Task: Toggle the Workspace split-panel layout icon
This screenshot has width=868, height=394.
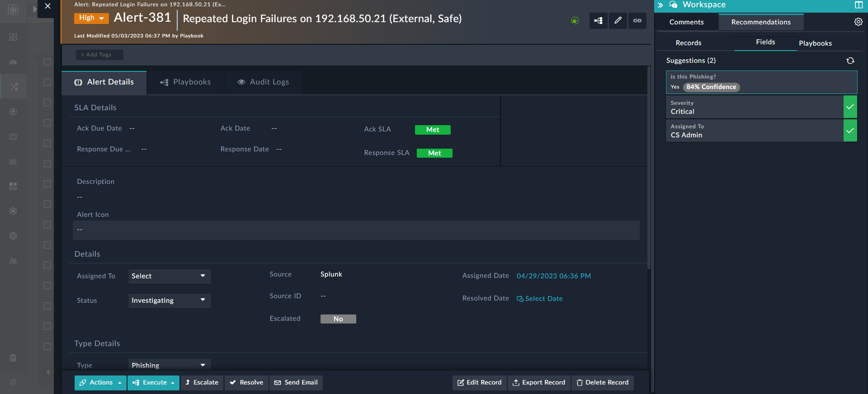Action: click(x=859, y=5)
